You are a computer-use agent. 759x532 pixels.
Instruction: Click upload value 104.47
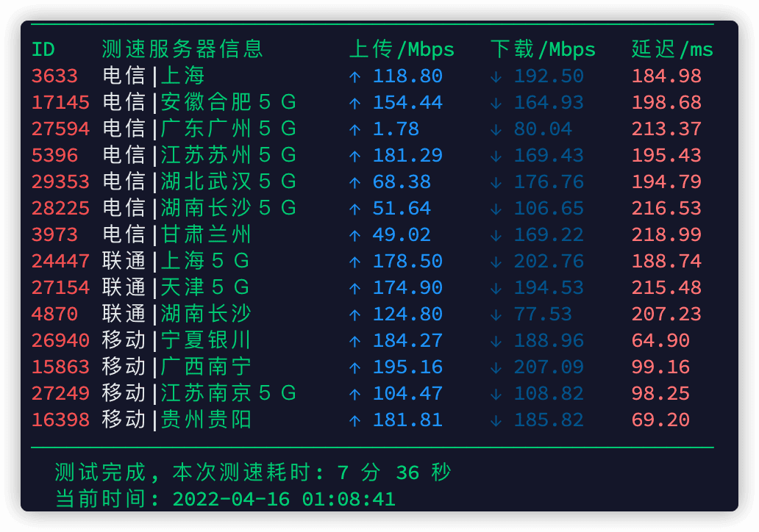(x=407, y=394)
